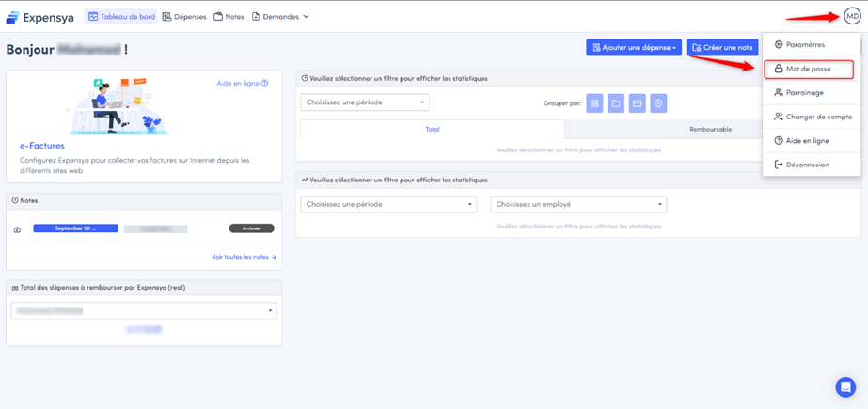Select Déconnexion in the user menu
Screen dimensions: 868x409
tap(807, 165)
